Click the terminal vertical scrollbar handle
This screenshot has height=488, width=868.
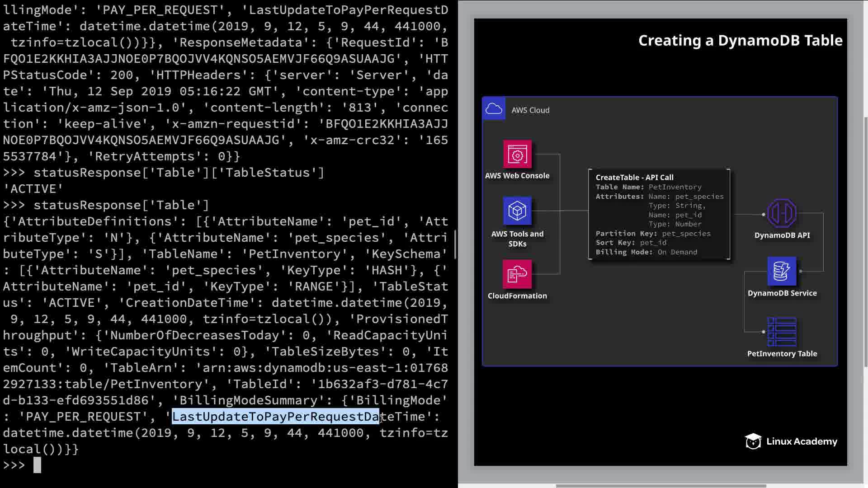(455, 244)
